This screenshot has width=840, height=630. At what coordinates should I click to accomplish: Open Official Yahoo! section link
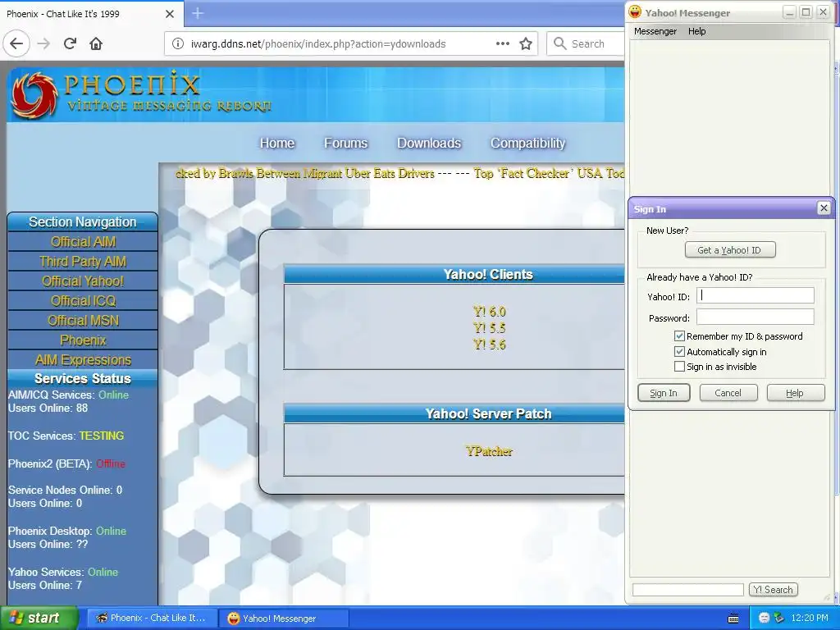coord(83,281)
